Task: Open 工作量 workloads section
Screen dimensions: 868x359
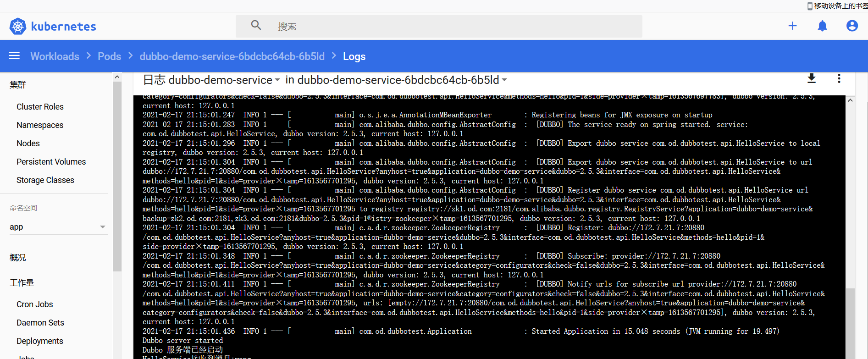Action: [x=22, y=282]
